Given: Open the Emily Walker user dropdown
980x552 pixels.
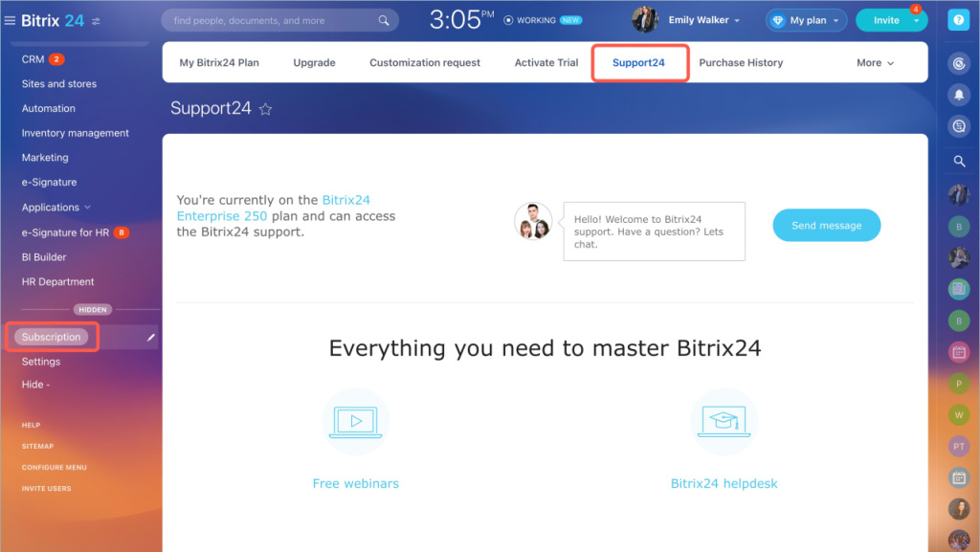Looking at the screenshot, I should pyautogui.click(x=703, y=20).
